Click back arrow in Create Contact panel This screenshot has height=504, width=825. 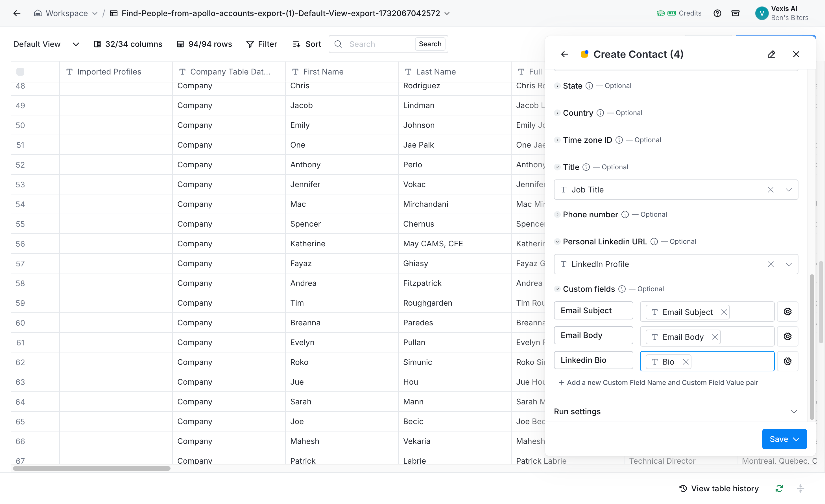564,54
